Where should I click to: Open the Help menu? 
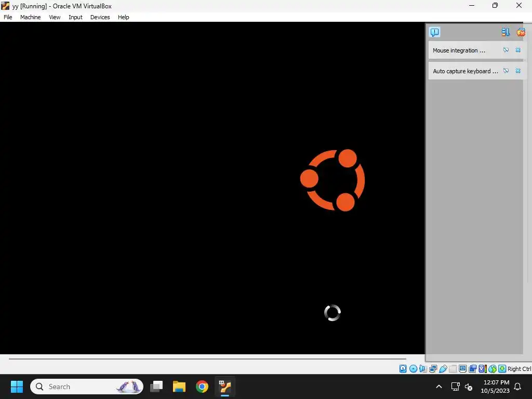click(124, 17)
